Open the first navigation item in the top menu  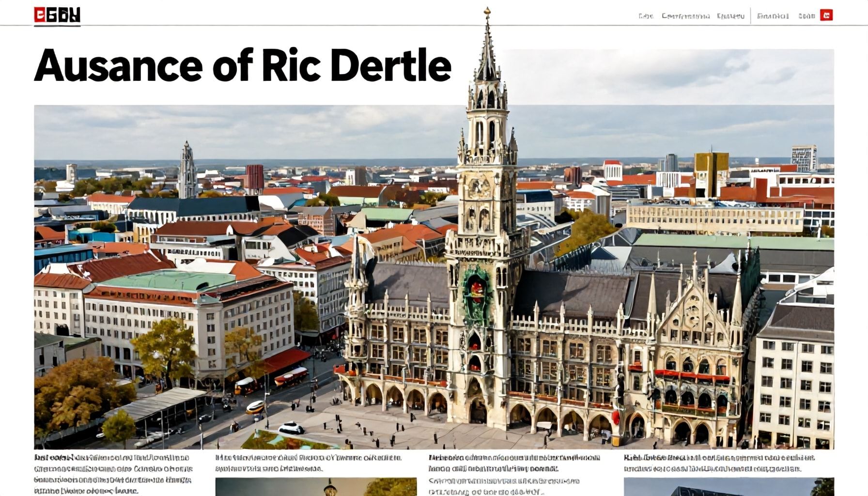coord(645,15)
